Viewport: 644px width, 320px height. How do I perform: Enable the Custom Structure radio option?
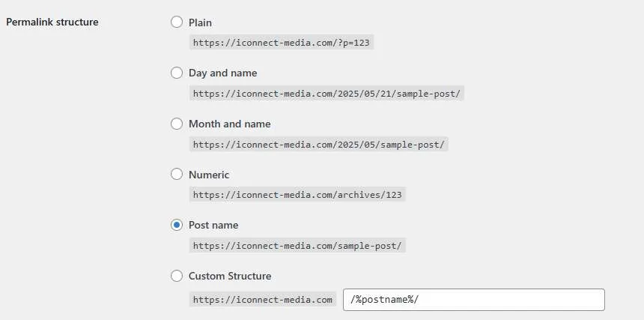coord(177,276)
